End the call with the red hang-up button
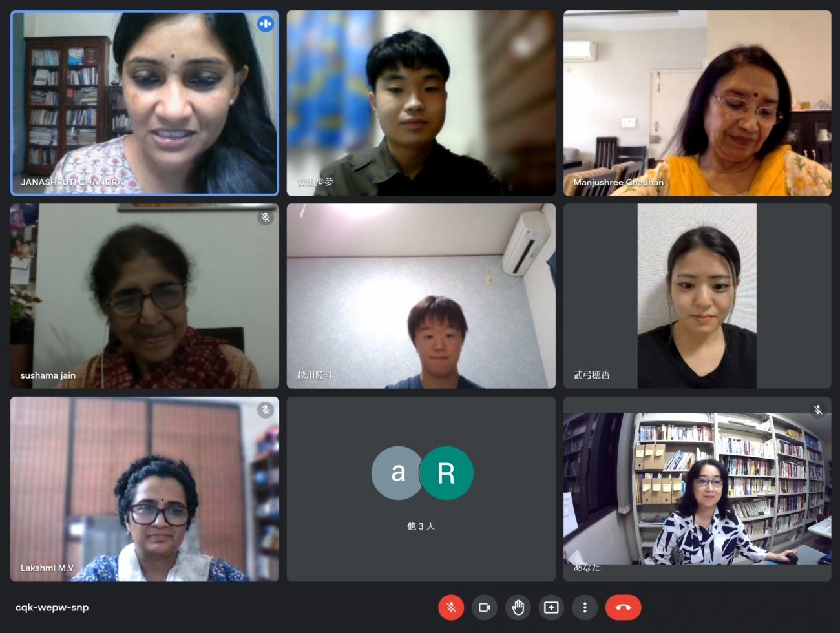 [x=624, y=607]
